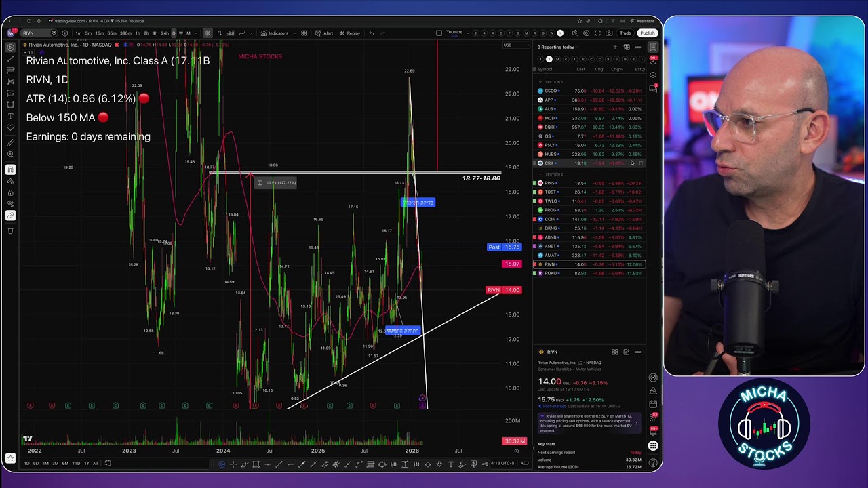Viewport: 868px width, 488px height.
Task: Sort the watchlist by Chg% column
Action: coord(616,69)
